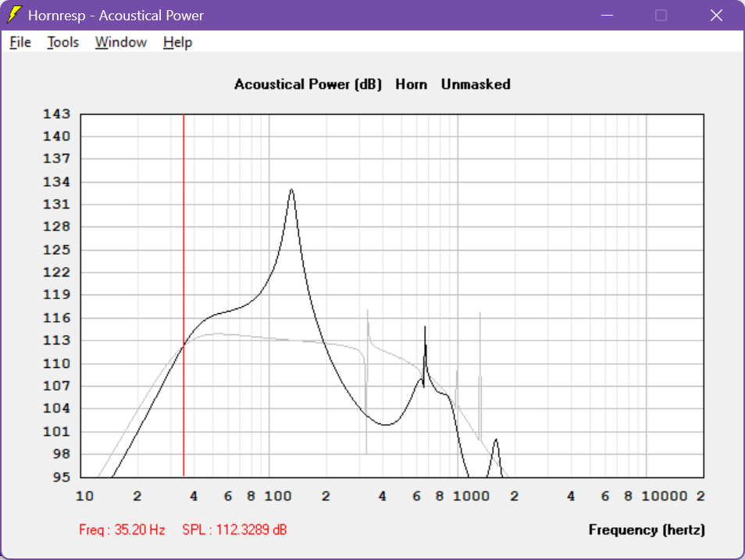
Task: Click the 'SPL : 112.3289 dB' readout
Action: click(235, 530)
